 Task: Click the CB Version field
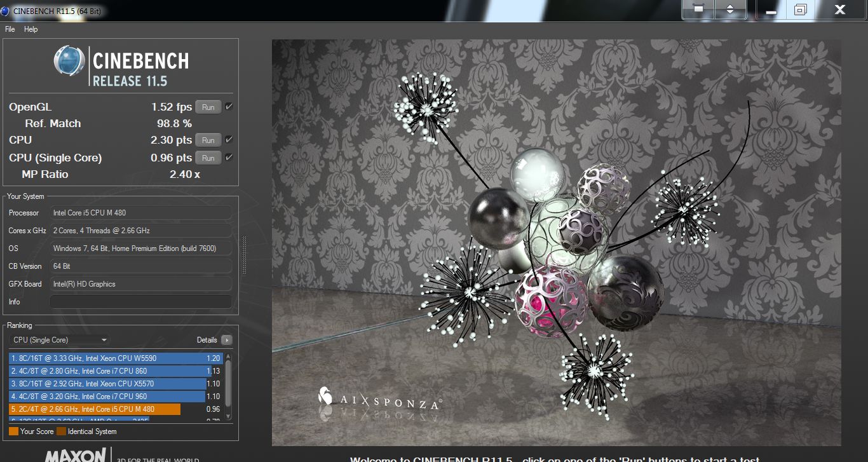pos(141,266)
